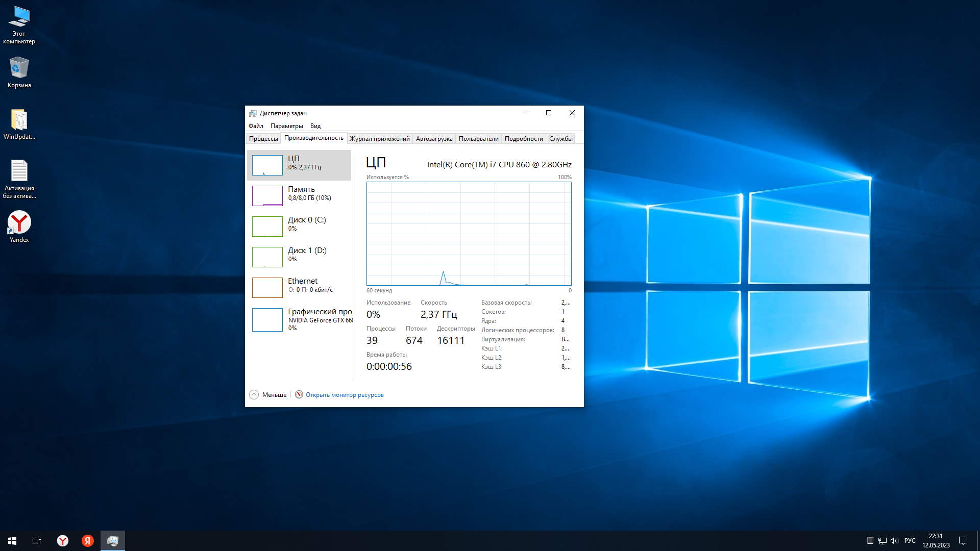Image resolution: width=980 pixels, height=551 pixels.
Task: Open the Yandex browser from the taskbar
Action: [x=63, y=541]
